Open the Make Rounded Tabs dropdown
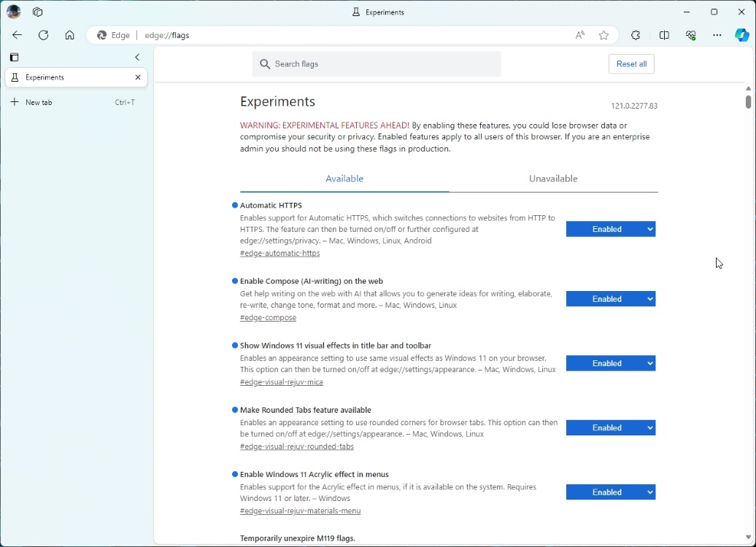The width and height of the screenshot is (756, 547). [x=611, y=427]
